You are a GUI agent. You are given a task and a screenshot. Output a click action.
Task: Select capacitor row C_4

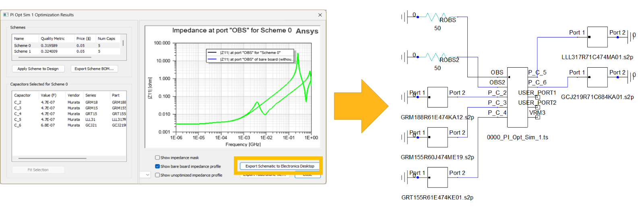(69, 114)
